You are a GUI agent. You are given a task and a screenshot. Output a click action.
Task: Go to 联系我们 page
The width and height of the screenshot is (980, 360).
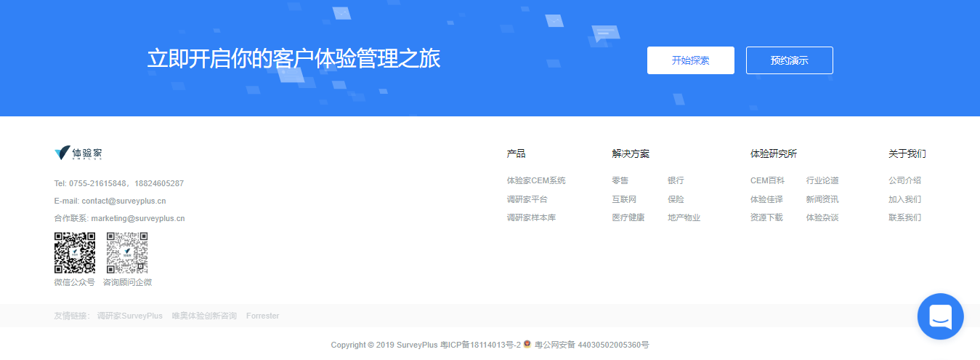(904, 217)
